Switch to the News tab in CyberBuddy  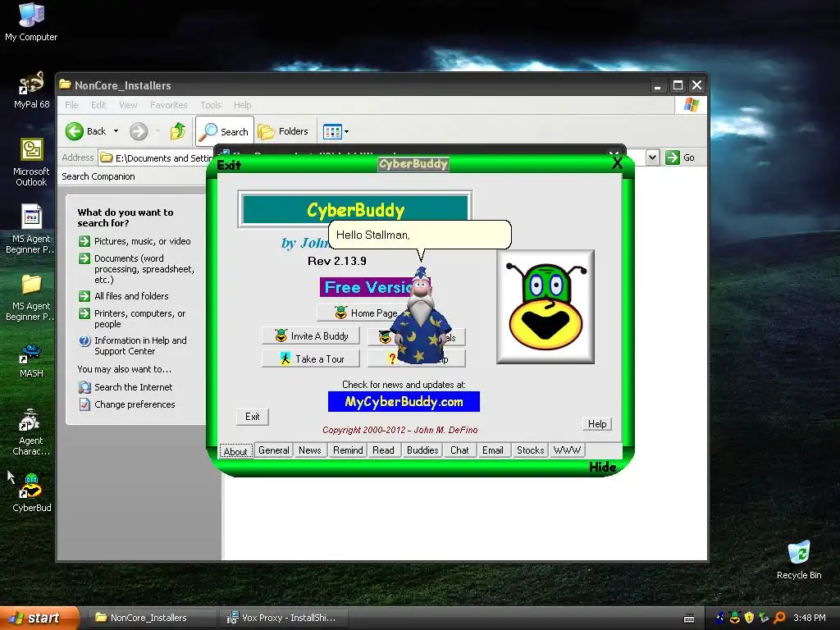(x=309, y=450)
